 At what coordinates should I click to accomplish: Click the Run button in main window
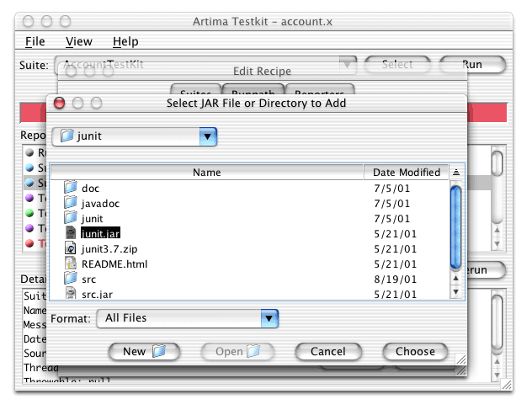pos(472,65)
